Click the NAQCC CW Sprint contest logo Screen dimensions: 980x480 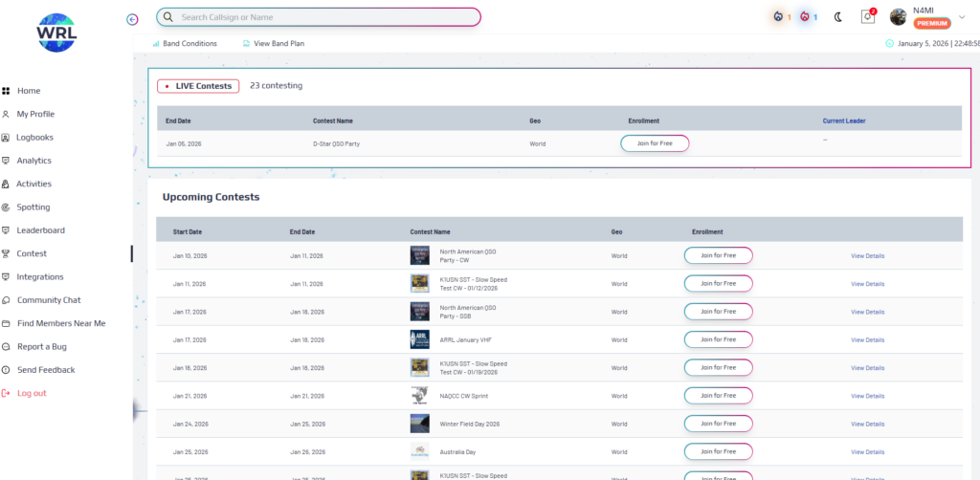click(x=419, y=395)
